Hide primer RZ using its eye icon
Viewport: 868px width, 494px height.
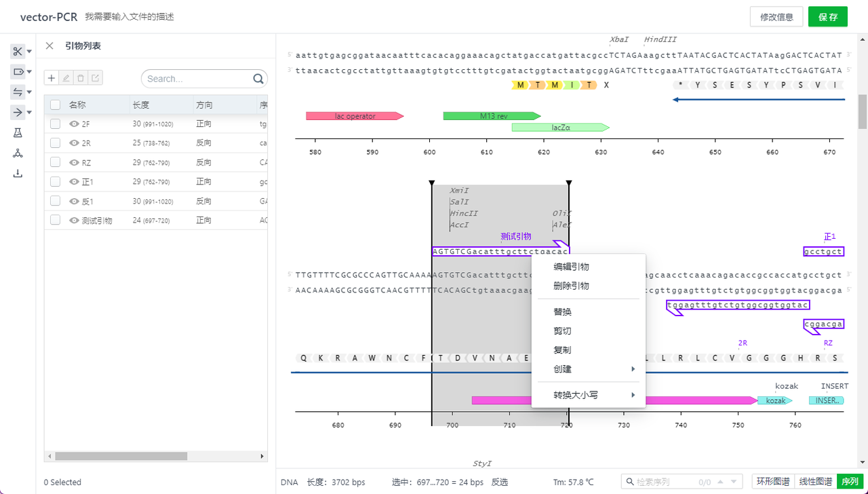click(x=74, y=163)
